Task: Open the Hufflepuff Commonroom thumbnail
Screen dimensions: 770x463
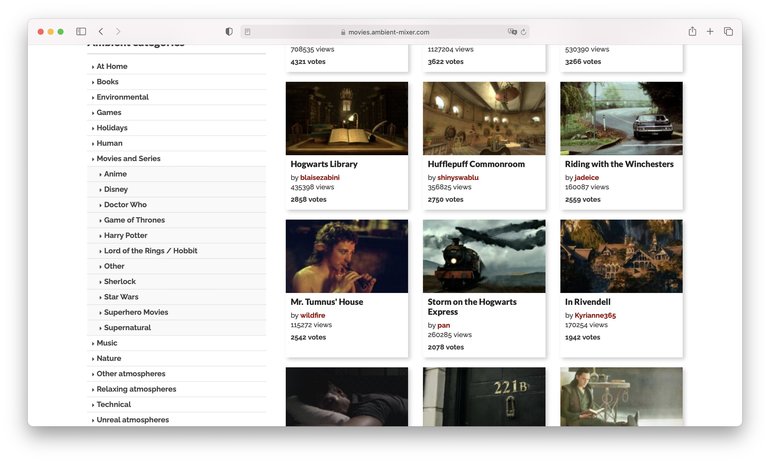Action: pyautogui.click(x=484, y=118)
